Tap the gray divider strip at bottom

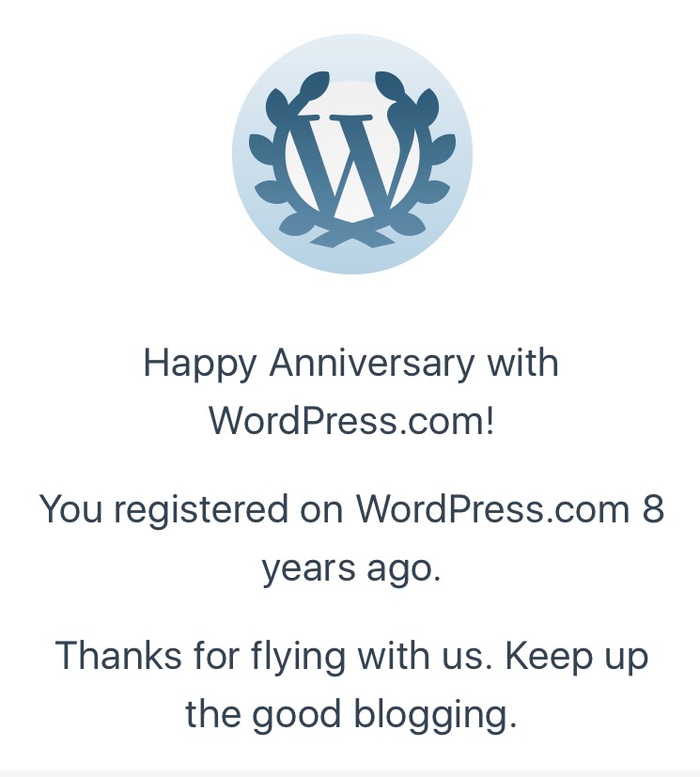pos(350,773)
